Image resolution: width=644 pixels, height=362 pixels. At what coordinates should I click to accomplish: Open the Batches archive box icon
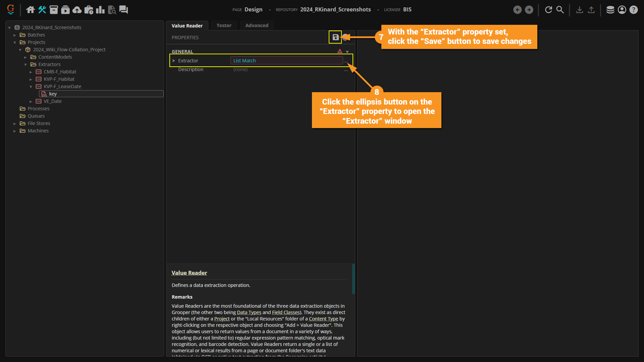pyautogui.click(x=54, y=10)
